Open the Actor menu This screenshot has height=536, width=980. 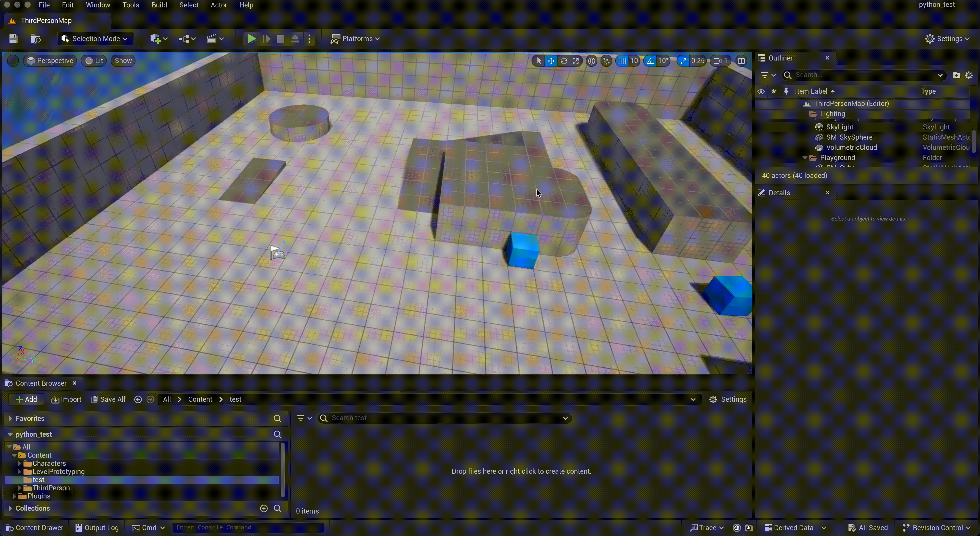[x=219, y=5]
